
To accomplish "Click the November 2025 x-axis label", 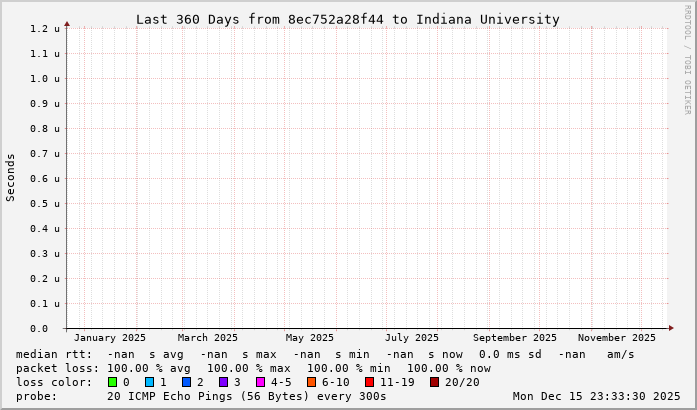I will (617, 338).
